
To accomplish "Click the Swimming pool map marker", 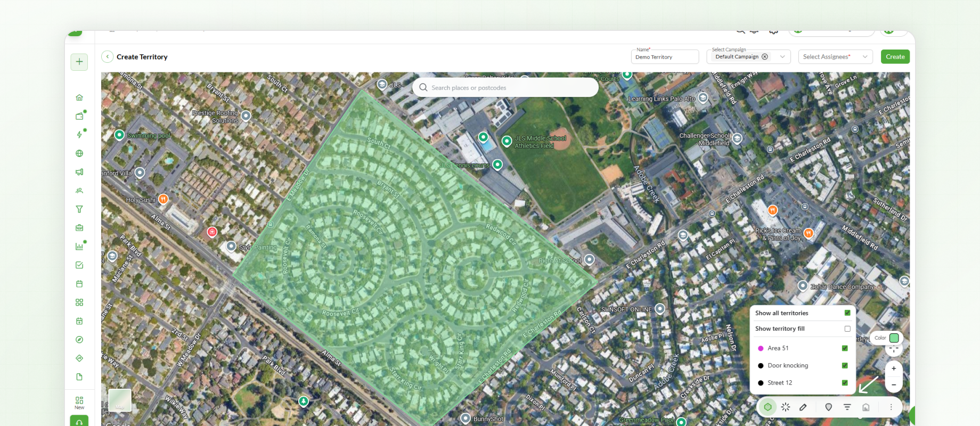I will (119, 135).
